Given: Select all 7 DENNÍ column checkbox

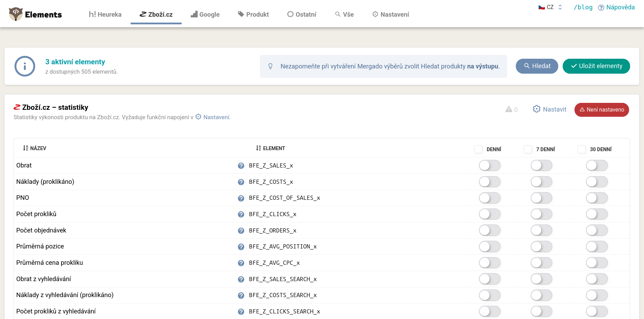Looking at the screenshot, I should (x=528, y=149).
